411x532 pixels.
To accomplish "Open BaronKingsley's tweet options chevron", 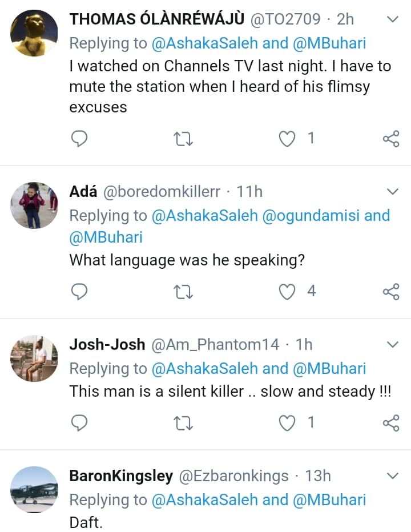I will click(x=393, y=475).
